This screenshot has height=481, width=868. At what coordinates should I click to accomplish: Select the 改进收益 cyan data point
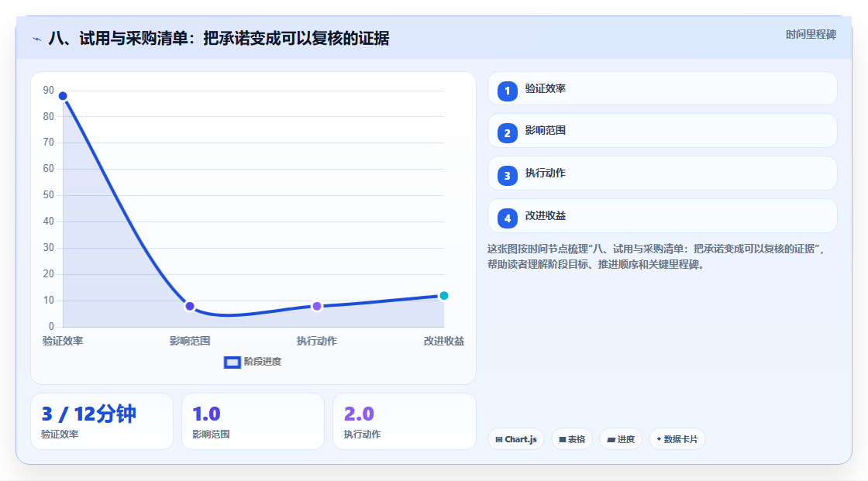[443, 296]
